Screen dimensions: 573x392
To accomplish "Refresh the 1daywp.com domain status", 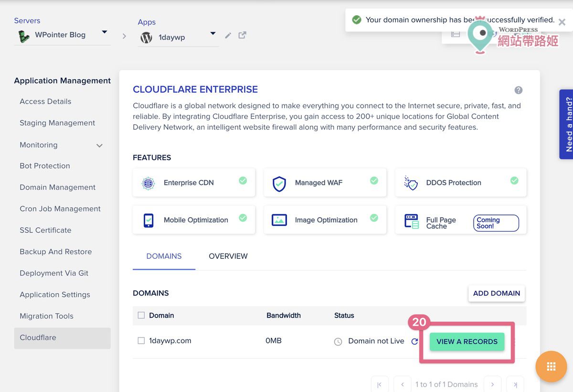I will pyautogui.click(x=414, y=341).
